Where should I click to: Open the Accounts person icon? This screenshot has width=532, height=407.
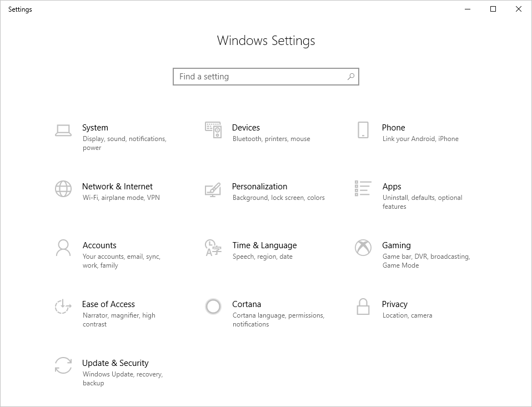(x=63, y=248)
